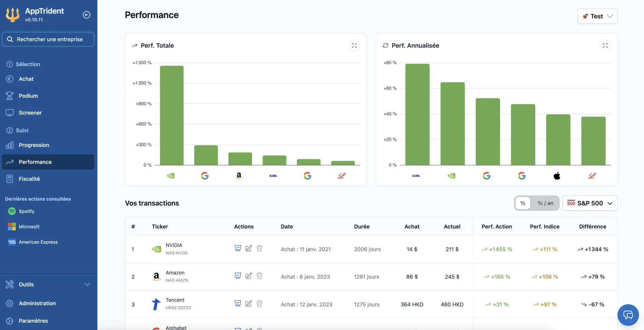This screenshot has width=644, height=330.
Task: Click the L'Oréal logo under Perf. Annualisée chart
Action: point(592,176)
